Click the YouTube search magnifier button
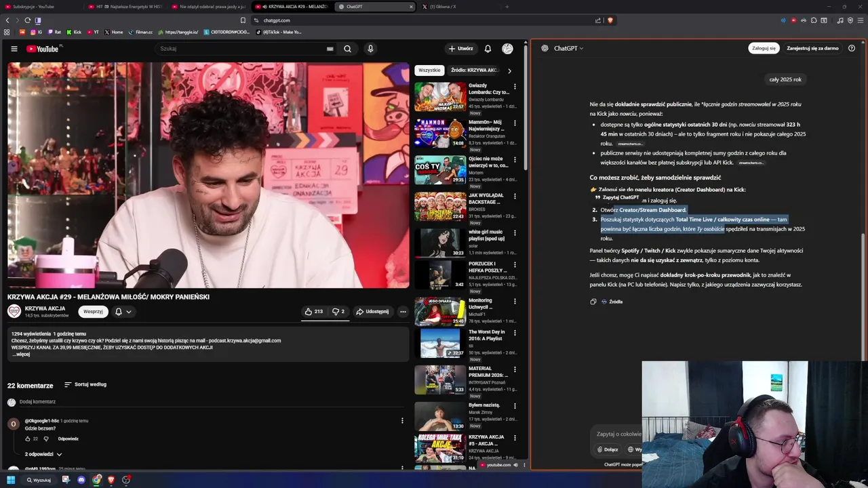868x488 pixels. click(x=347, y=49)
